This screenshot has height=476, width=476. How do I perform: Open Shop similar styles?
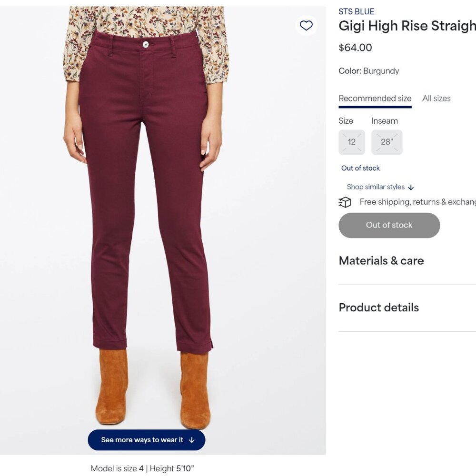pos(376,187)
